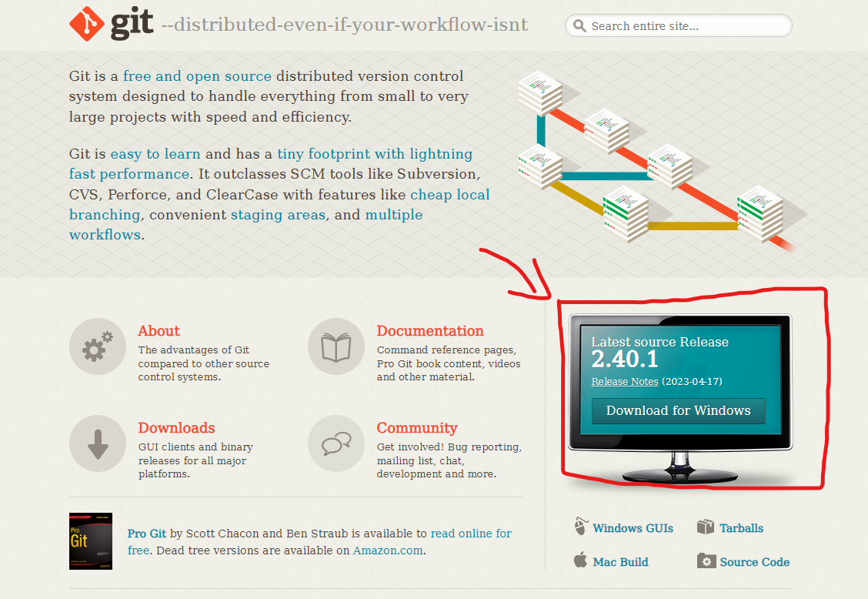
Task: Click the Documentation open book icon
Action: (x=336, y=346)
